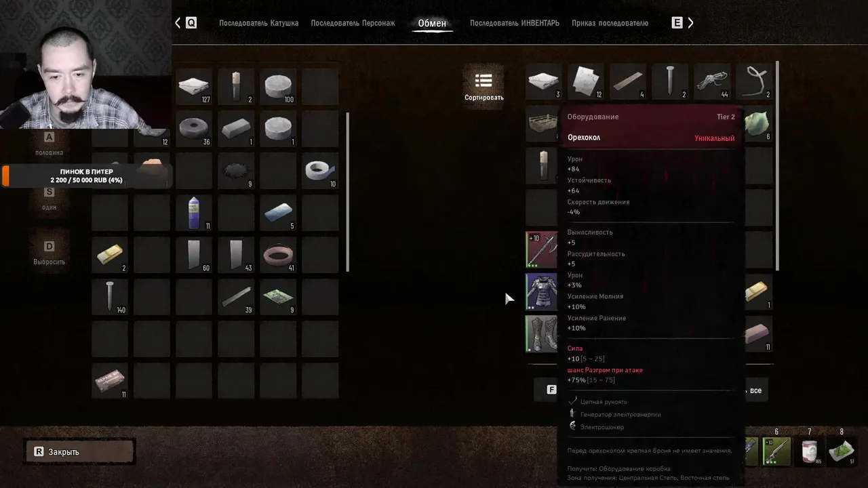
Task: Select the blue bottle stack of 11
Action: pyautogui.click(x=194, y=212)
